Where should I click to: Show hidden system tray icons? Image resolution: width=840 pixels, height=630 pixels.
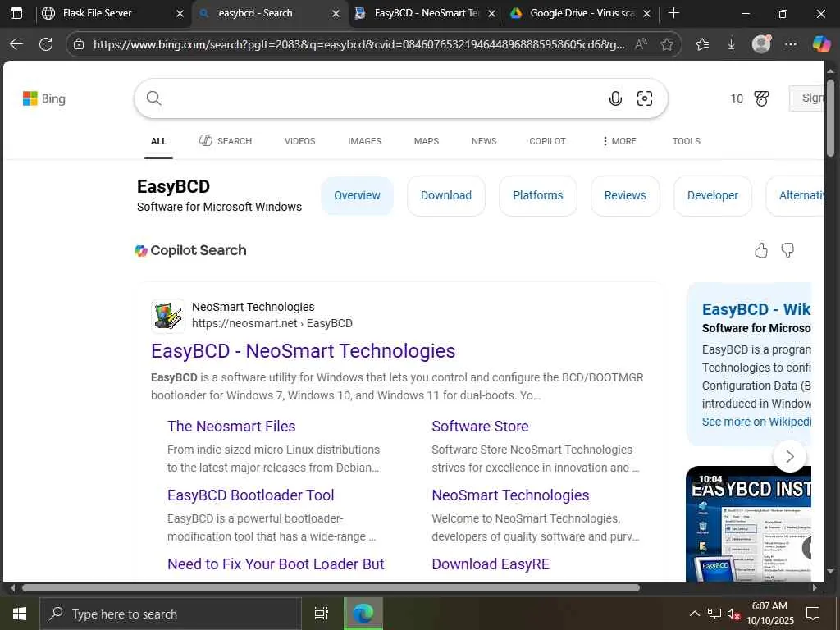click(x=694, y=614)
